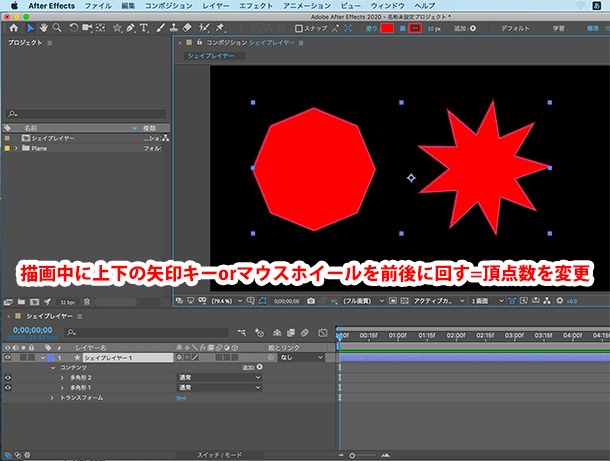610x461 pixels.
Task: Open the コンポジション menu
Action: point(168,6)
